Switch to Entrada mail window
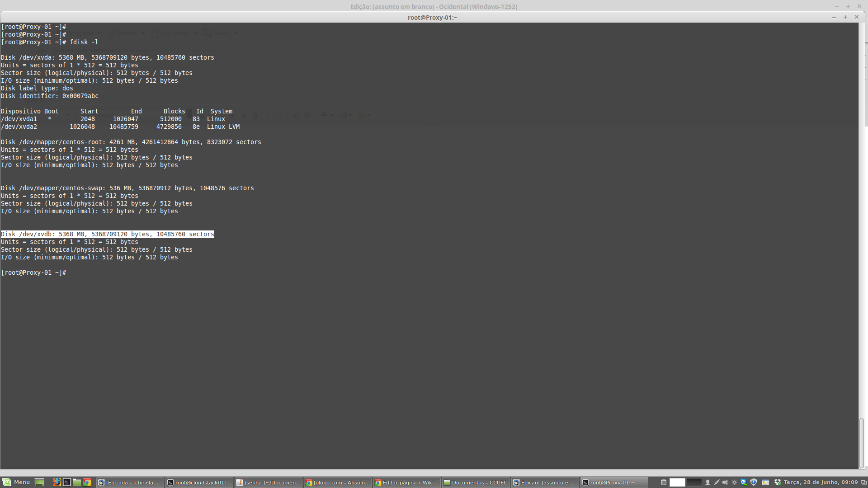This screenshot has width=868, height=488. [x=129, y=482]
